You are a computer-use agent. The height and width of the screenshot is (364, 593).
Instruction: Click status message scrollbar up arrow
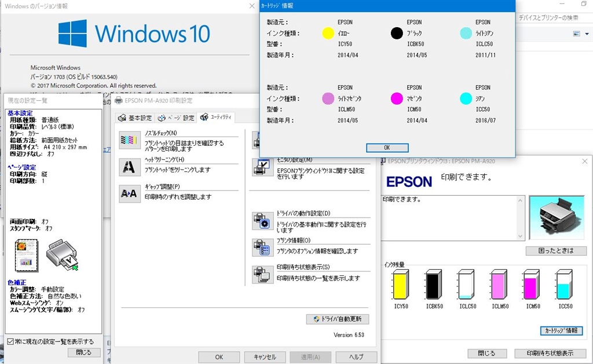(521, 200)
